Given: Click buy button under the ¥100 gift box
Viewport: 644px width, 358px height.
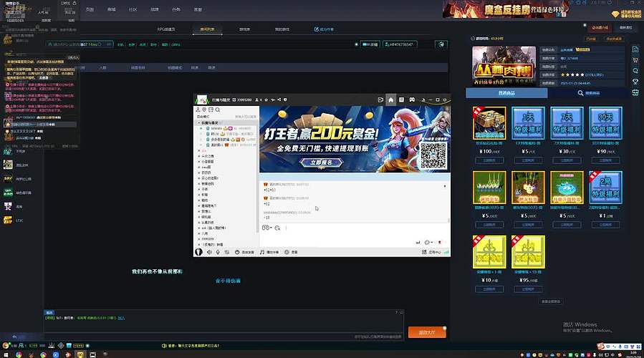Looking at the screenshot, I should [489, 160].
